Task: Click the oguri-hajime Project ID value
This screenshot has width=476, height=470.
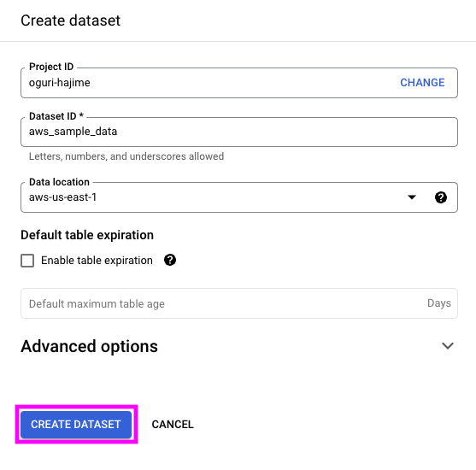Action: coord(60,83)
